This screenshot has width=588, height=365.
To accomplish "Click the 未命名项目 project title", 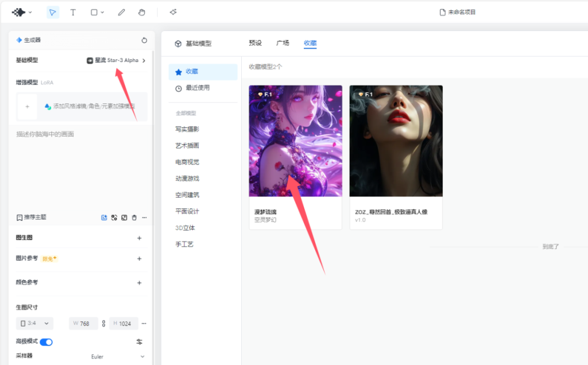I will 462,13.
